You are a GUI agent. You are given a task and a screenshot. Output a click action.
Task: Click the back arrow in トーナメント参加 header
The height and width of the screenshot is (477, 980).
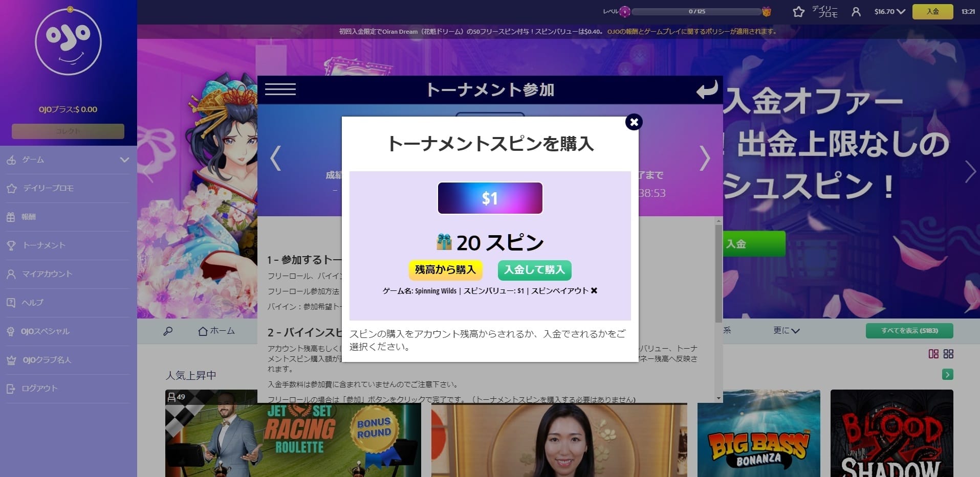click(x=706, y=90)
